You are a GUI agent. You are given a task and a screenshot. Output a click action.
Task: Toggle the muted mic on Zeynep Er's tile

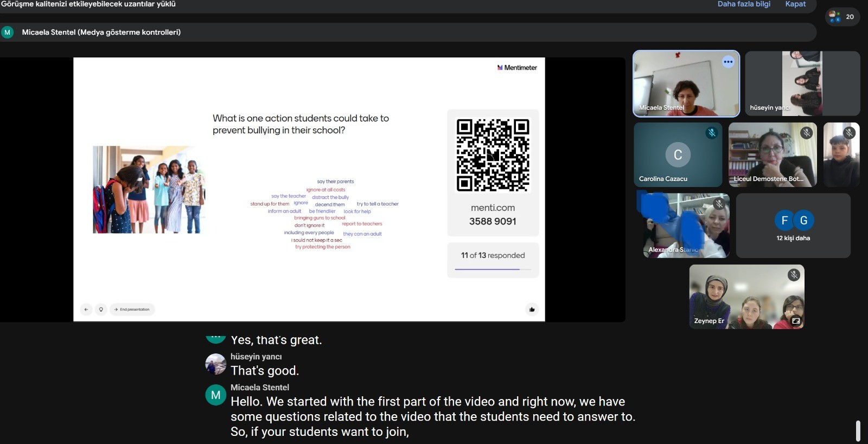794,275
